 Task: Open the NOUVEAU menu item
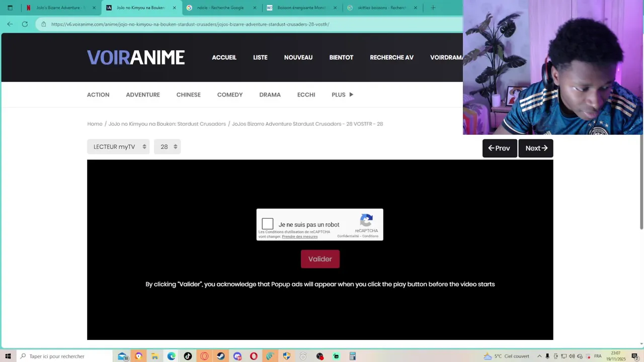pyautogui.click(x=298, y=57)
